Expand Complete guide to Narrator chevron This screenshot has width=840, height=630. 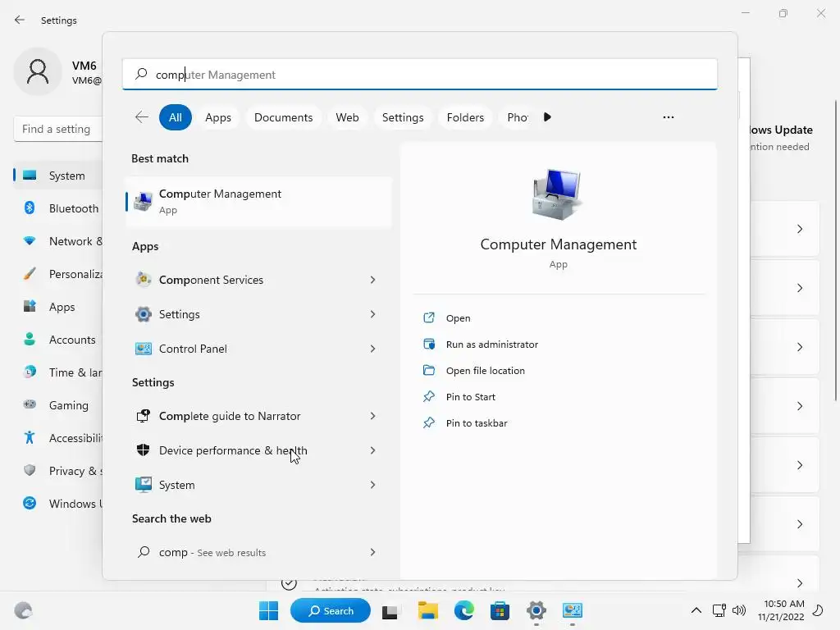(372, 416)
